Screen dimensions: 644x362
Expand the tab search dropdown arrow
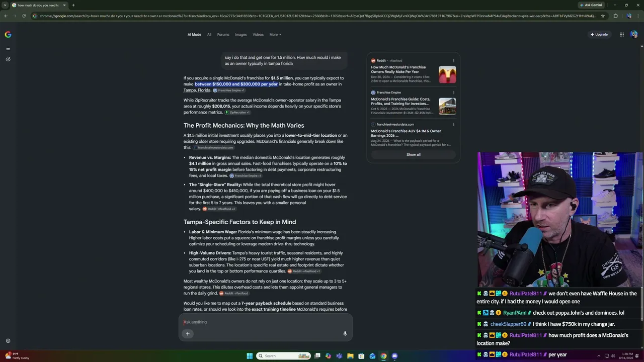(5, 5)
